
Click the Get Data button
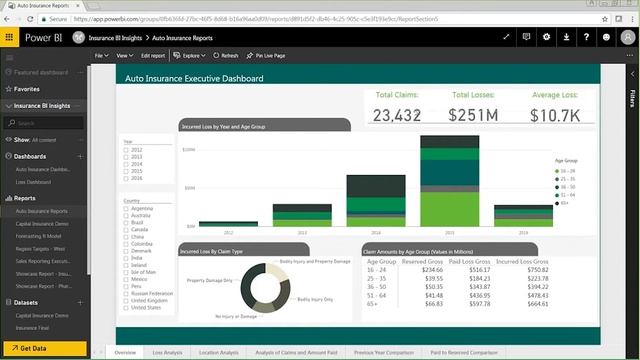[x=45, y=348]
